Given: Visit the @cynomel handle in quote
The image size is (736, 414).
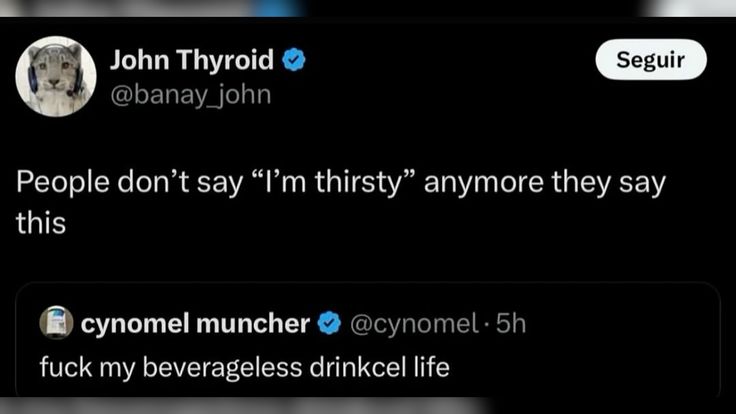Looking at the screenshot, I should [412, 323].
